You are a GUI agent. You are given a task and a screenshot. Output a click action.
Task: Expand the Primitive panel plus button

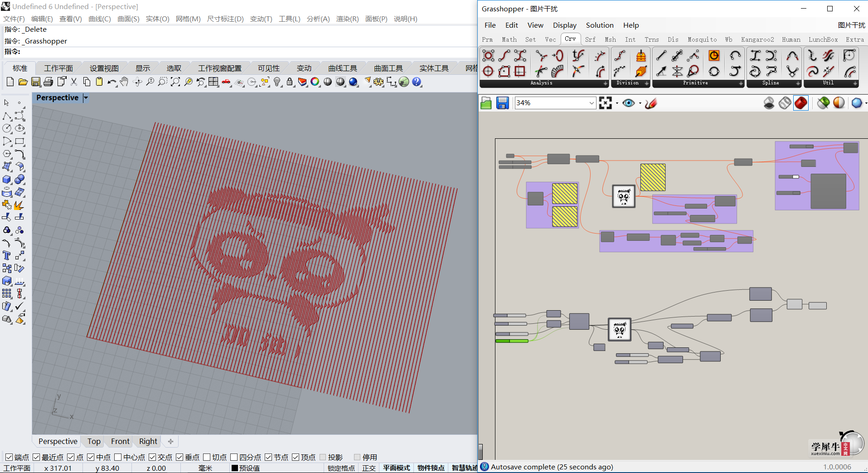(x=741, y=83)
